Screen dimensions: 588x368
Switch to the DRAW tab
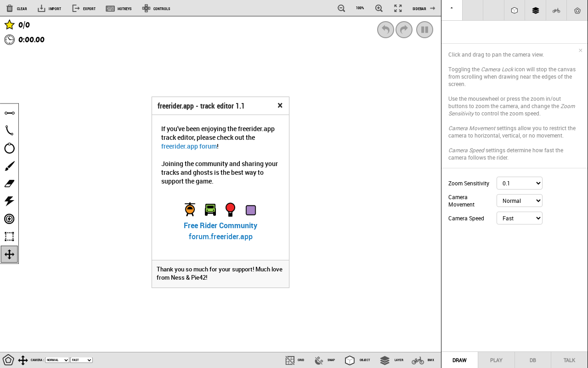(x=459, y=360)
